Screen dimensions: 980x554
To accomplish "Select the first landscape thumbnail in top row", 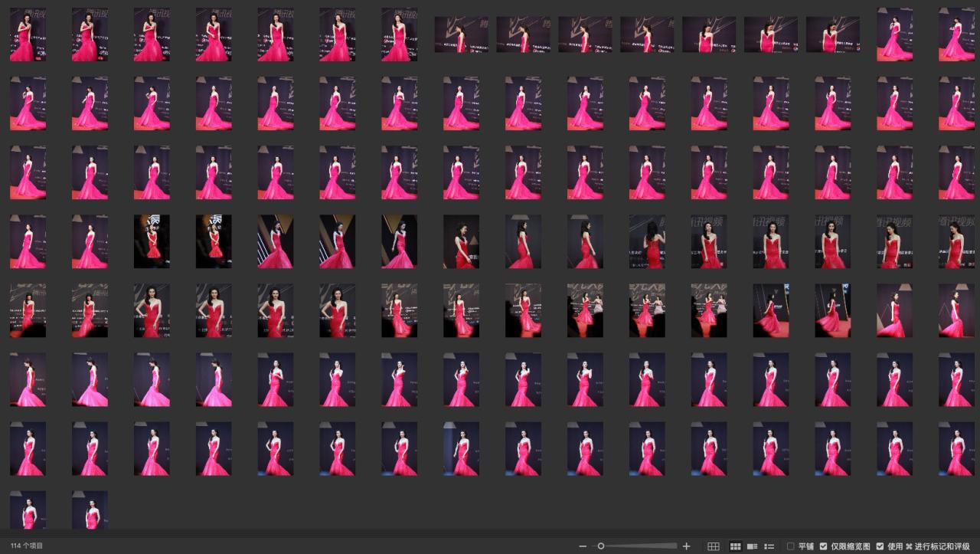I will (462, 34).
